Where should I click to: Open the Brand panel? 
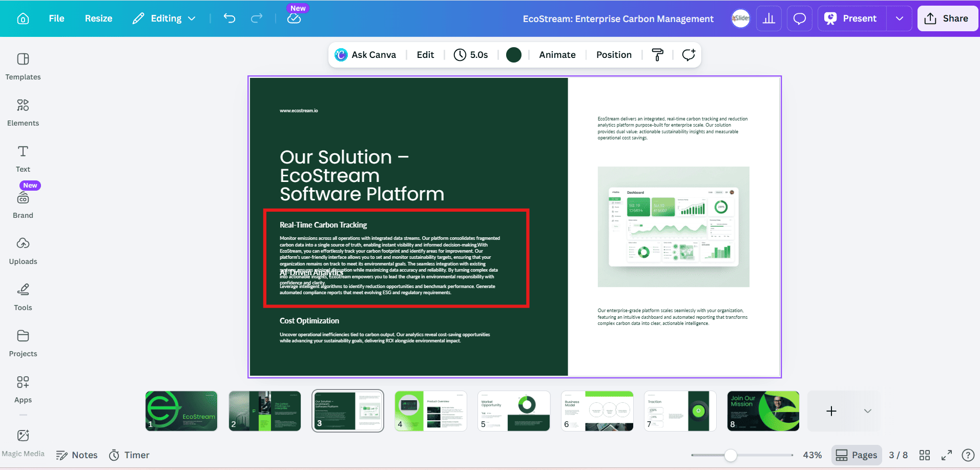pyautogui.click(x=23, y=205)
